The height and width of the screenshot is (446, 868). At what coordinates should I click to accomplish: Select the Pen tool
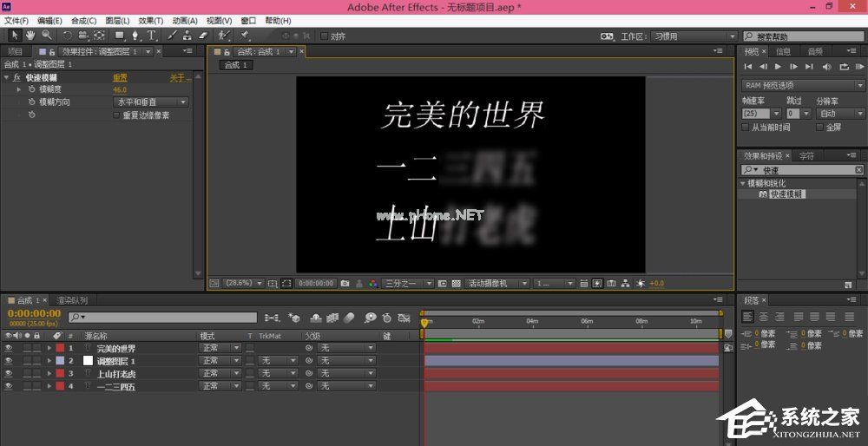point(136,36)
